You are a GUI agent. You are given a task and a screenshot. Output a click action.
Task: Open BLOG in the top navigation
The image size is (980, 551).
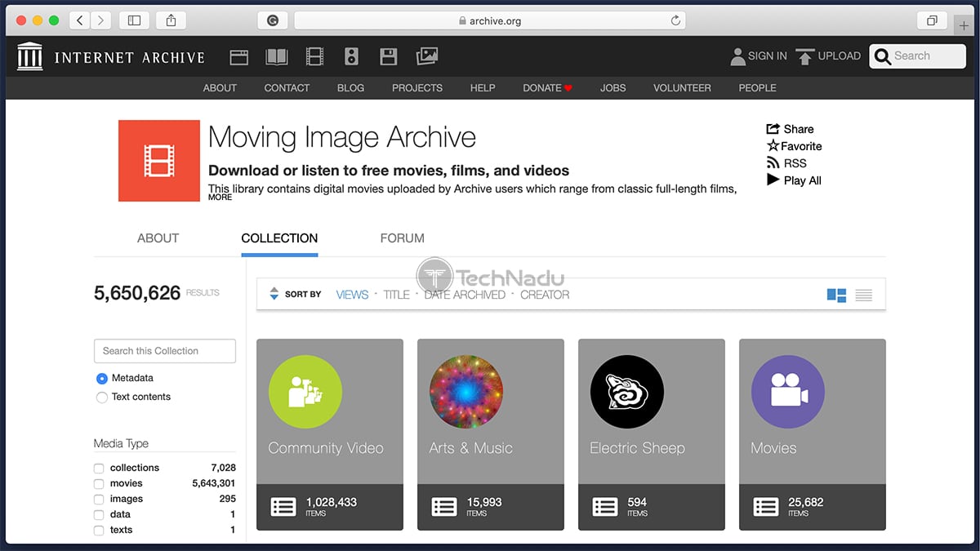pos(350,87)
